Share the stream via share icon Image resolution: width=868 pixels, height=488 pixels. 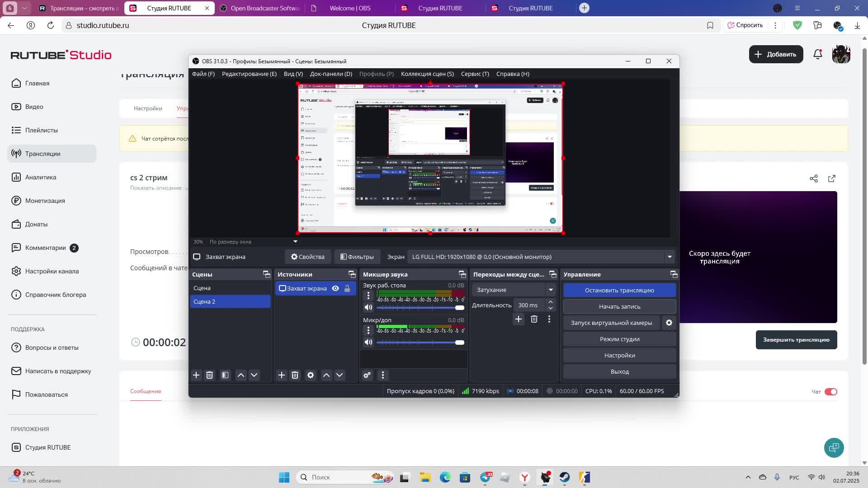814,178
